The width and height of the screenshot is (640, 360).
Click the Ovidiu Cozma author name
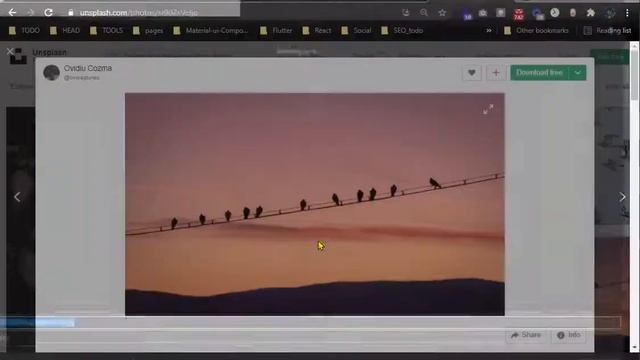click(88, 68)
